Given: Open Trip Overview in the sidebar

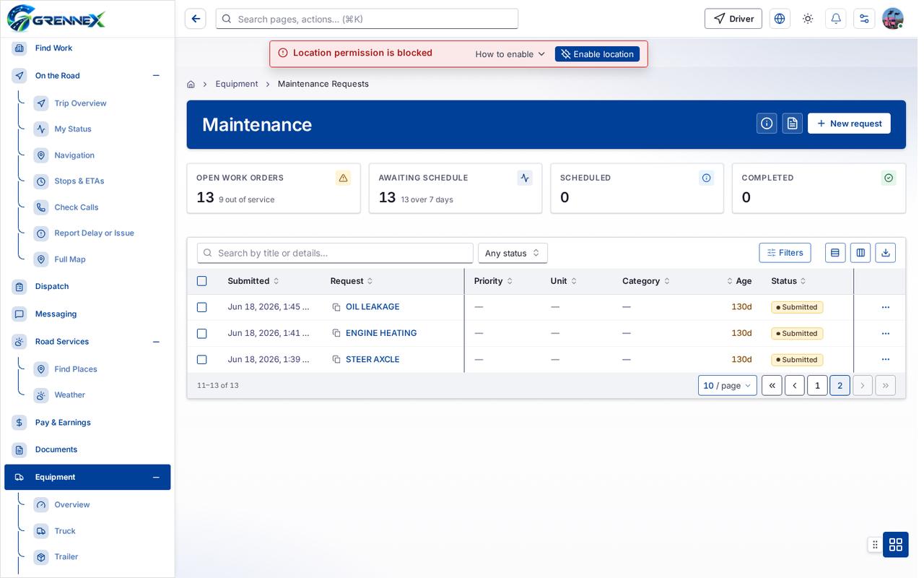Looking at the screenshot, I should tap(80, 103).
